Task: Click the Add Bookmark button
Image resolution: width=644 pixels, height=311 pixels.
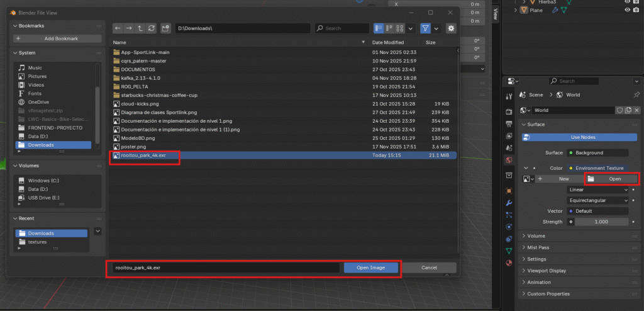Action: (57, 38)
